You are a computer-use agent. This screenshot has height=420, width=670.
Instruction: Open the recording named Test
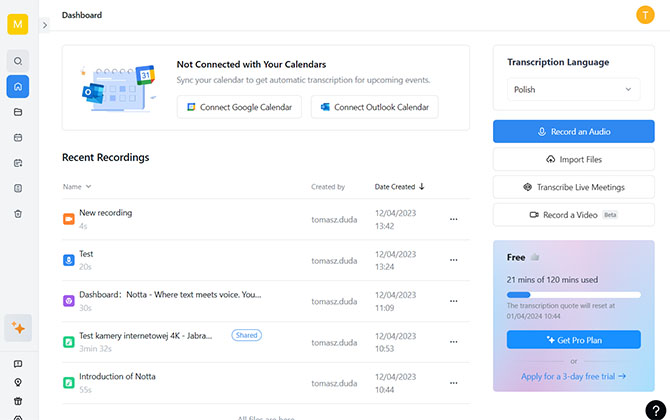click(x=86, y=254)
